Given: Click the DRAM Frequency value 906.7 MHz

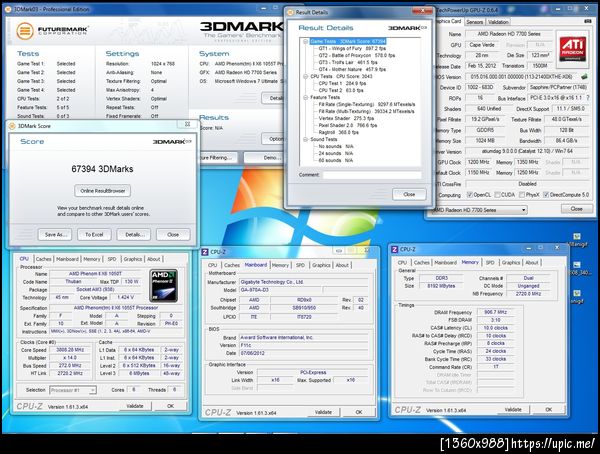Looking at the screenshot, I should (495, 312).
